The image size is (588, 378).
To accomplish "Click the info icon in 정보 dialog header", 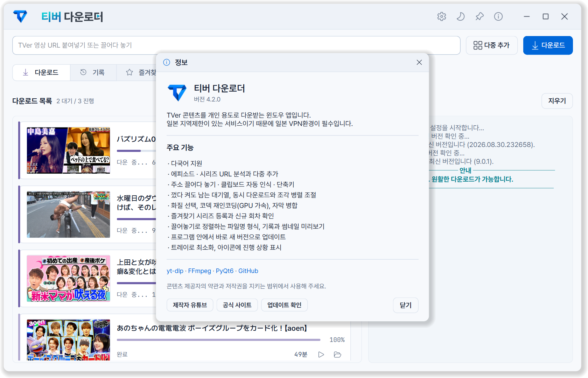I will click(x=167, y=62).
